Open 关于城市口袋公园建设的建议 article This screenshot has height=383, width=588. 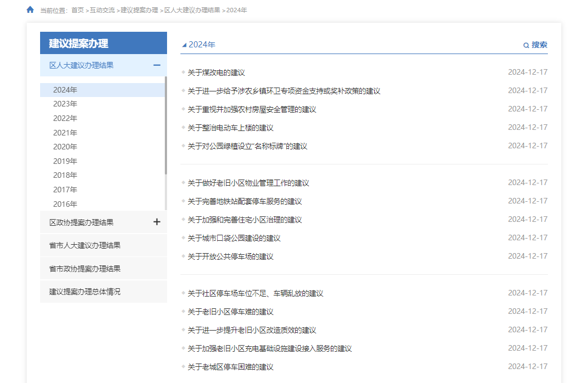[234, 238]
